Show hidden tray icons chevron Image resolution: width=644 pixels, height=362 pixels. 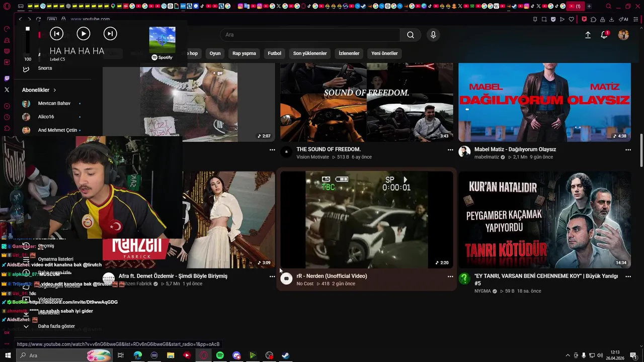(568, 355)
